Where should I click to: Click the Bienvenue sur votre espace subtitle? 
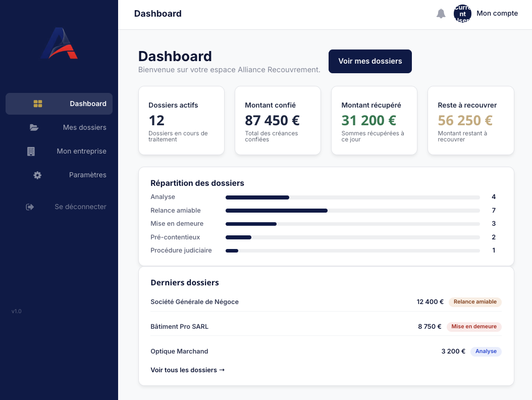coord(229,70)
